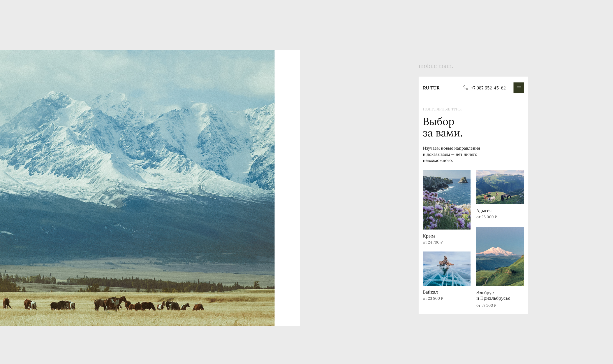The width and height of the screenshot is (613, 364).
Task: Open the Байкал ice photo
Action: click(447, 269)
